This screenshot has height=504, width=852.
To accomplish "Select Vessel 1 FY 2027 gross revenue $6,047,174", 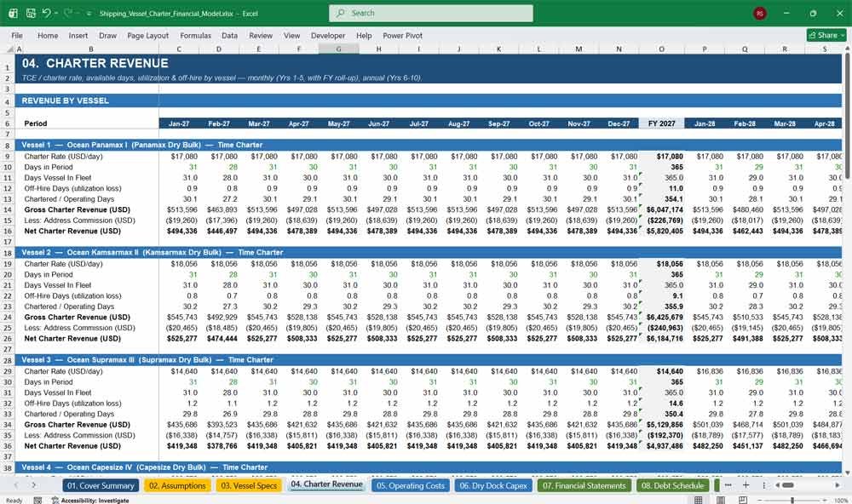I will tap(661, 209).
